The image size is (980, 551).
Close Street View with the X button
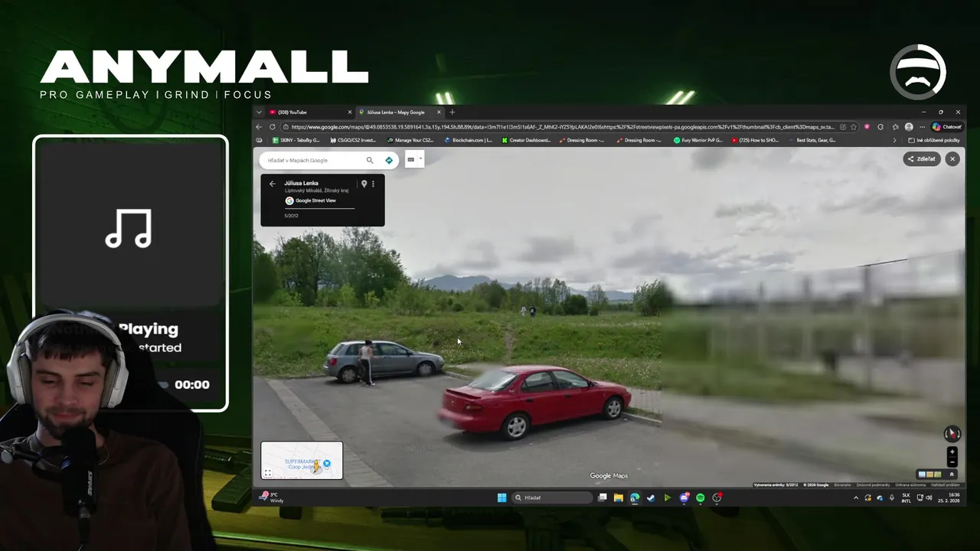pyautogui.click(x=952, y=159)
